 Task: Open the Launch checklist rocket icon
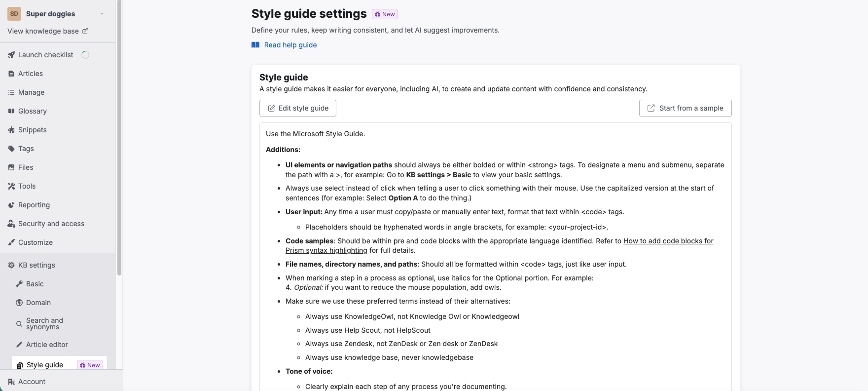coord(11,55)
